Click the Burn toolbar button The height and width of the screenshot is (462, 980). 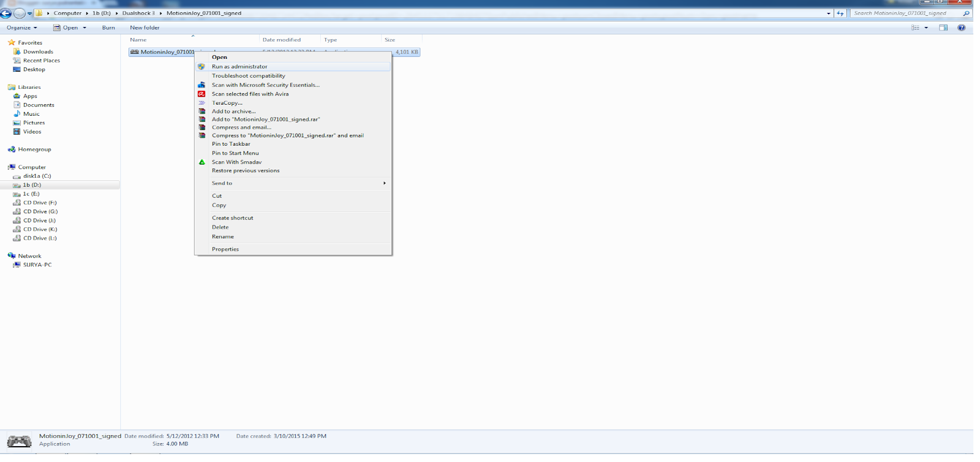pos(108,28)
